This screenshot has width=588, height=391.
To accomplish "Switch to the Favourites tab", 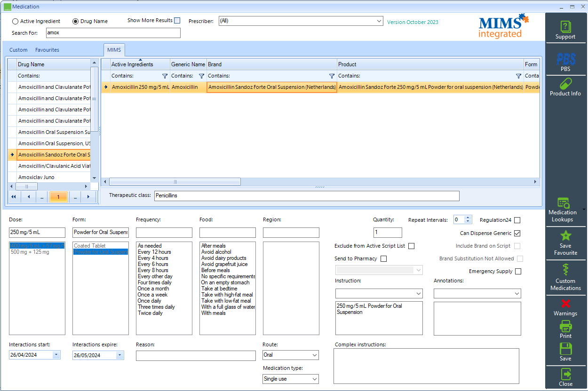I will point(47,50).
